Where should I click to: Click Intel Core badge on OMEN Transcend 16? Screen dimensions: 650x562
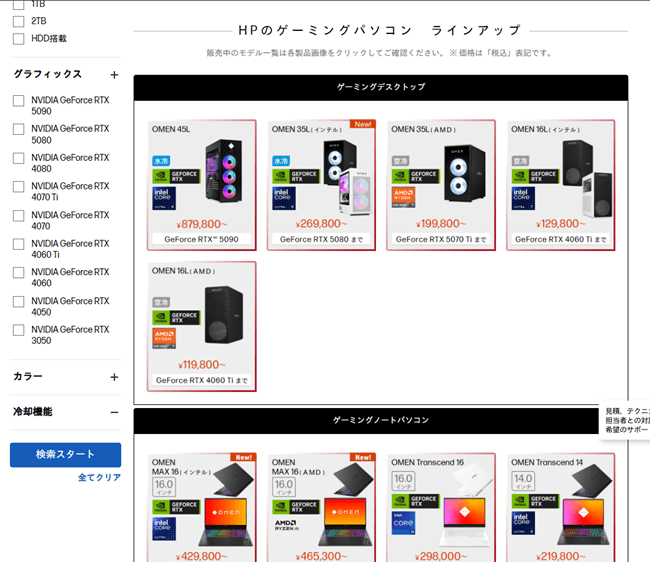(403, 523)
